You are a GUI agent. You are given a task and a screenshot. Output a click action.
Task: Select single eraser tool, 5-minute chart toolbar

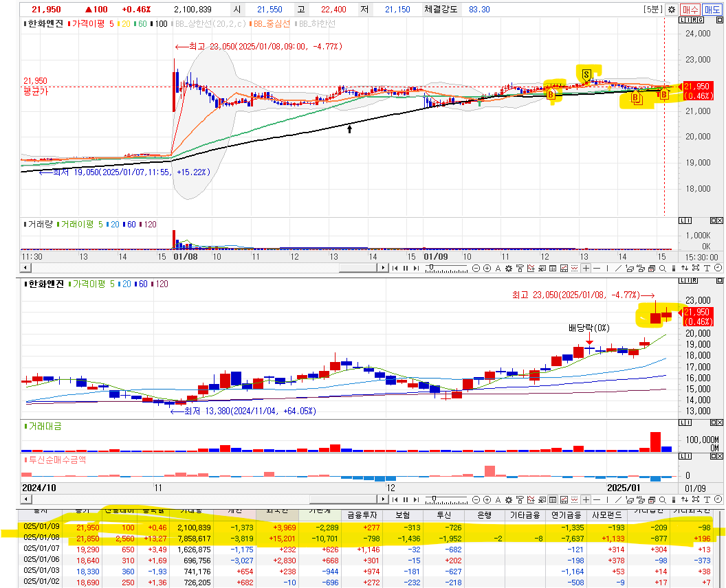tap(630, 269)
